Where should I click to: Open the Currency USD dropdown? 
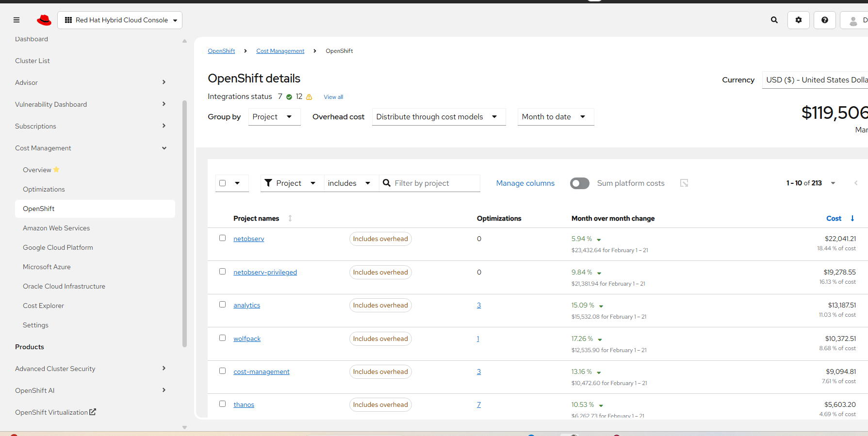(815, 80)
